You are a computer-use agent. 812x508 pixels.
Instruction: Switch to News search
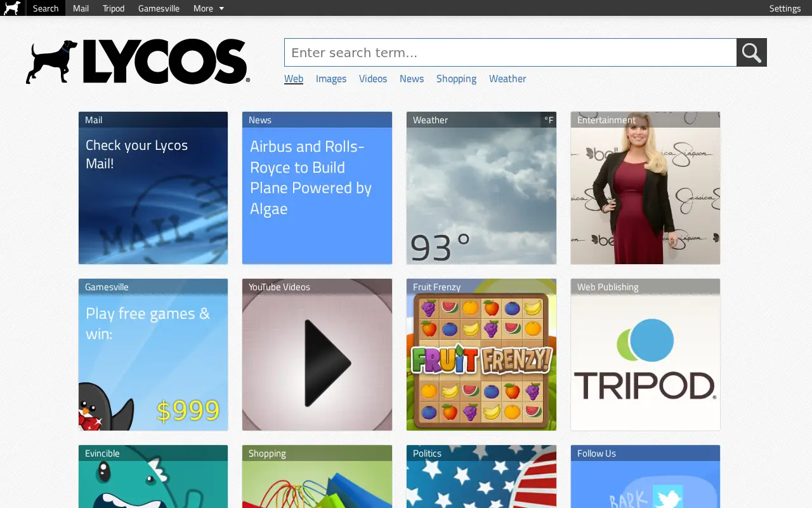(x=412, y=79)
